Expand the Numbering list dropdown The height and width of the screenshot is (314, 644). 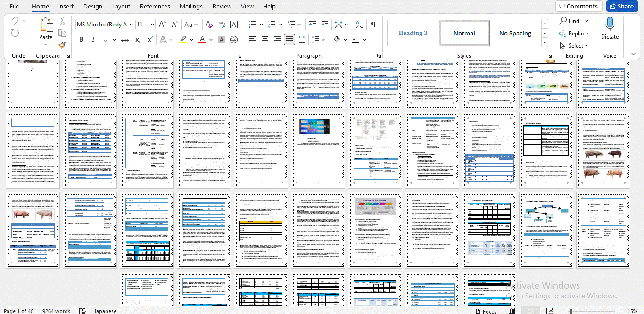coord(281,25)
